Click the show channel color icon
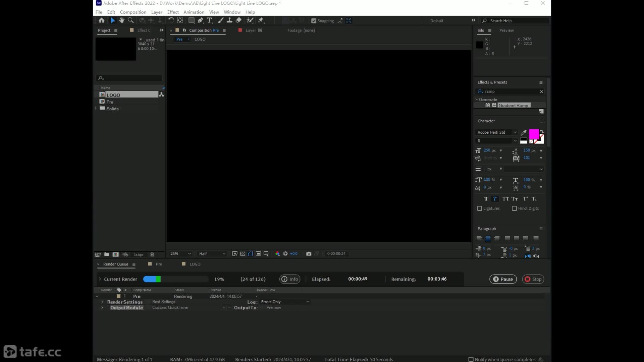This screenshot has height=362, width=644. [x=277, y=254]
